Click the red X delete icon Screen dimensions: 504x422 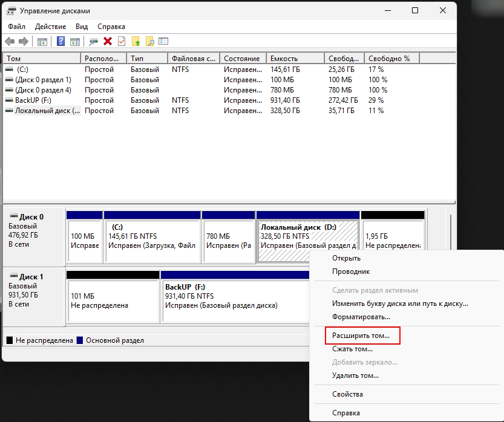pyautogui.click(x=108, y=42)
